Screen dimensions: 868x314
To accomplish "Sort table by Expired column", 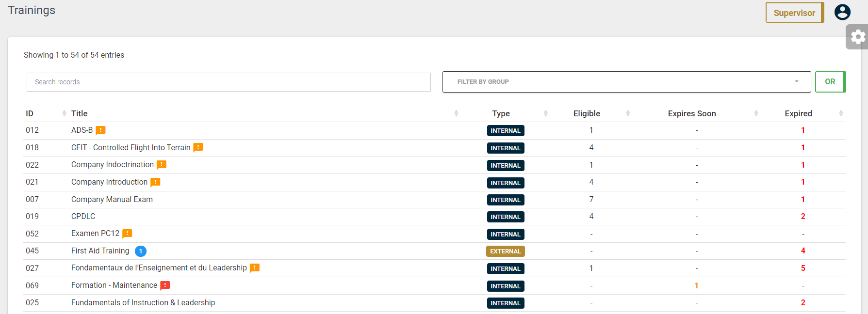I will pyautogui.click(x=841, y=113).
